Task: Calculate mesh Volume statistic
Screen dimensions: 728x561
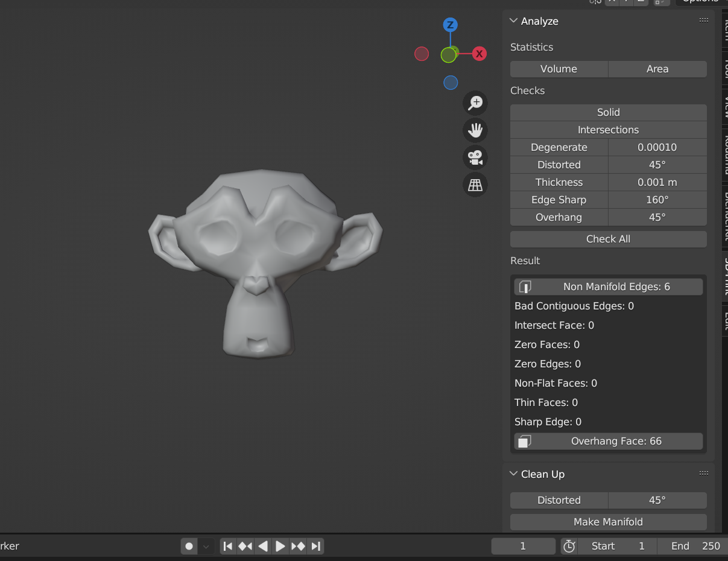Action: coord(559,69)
